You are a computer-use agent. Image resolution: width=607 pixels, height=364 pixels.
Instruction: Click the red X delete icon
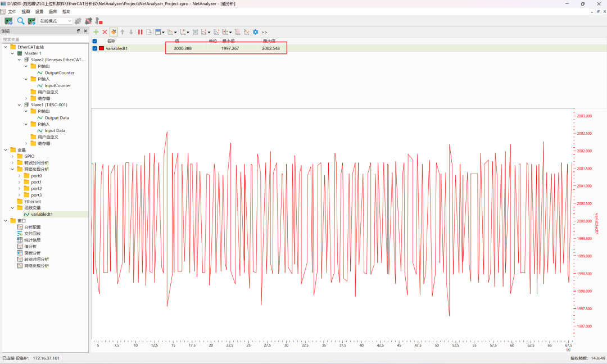point(105,32)
